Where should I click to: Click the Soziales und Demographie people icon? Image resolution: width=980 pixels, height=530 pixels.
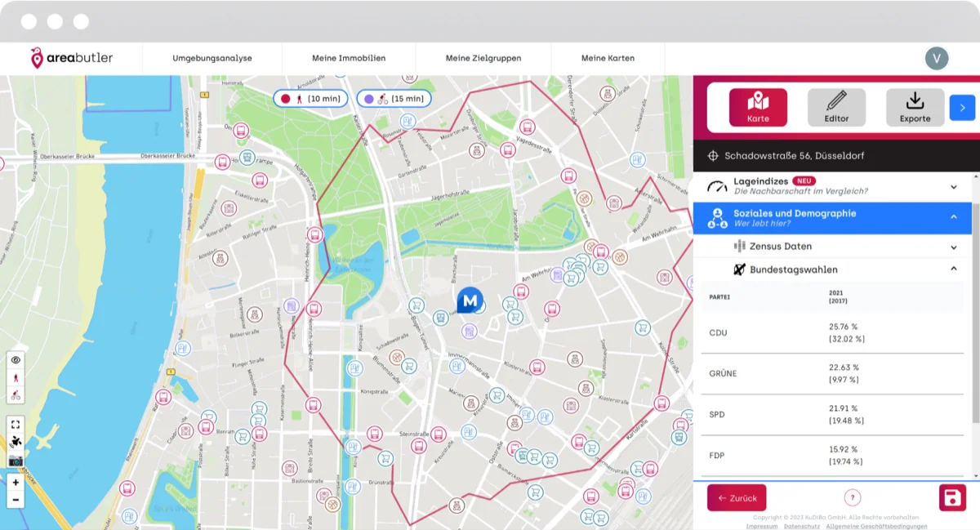pos(717,218)
